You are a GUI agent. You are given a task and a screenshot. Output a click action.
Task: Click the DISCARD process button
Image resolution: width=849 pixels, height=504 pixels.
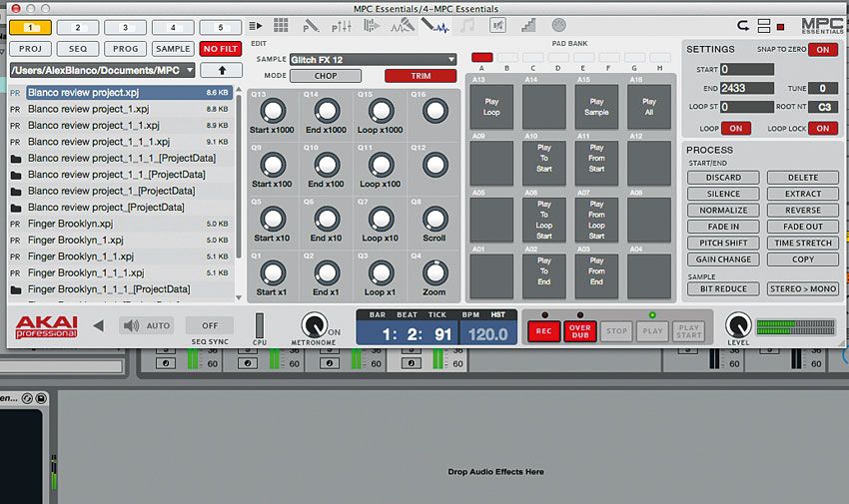coord(723,178)
